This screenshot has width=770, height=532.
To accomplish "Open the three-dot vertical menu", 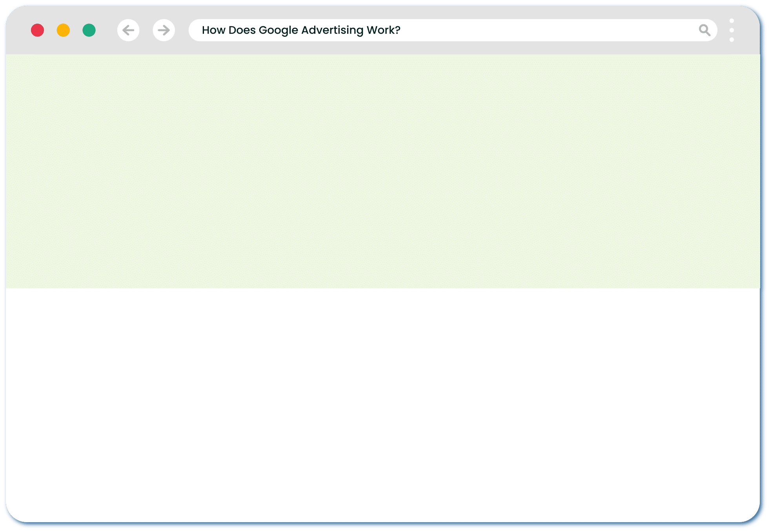I will tap(732, 30).
